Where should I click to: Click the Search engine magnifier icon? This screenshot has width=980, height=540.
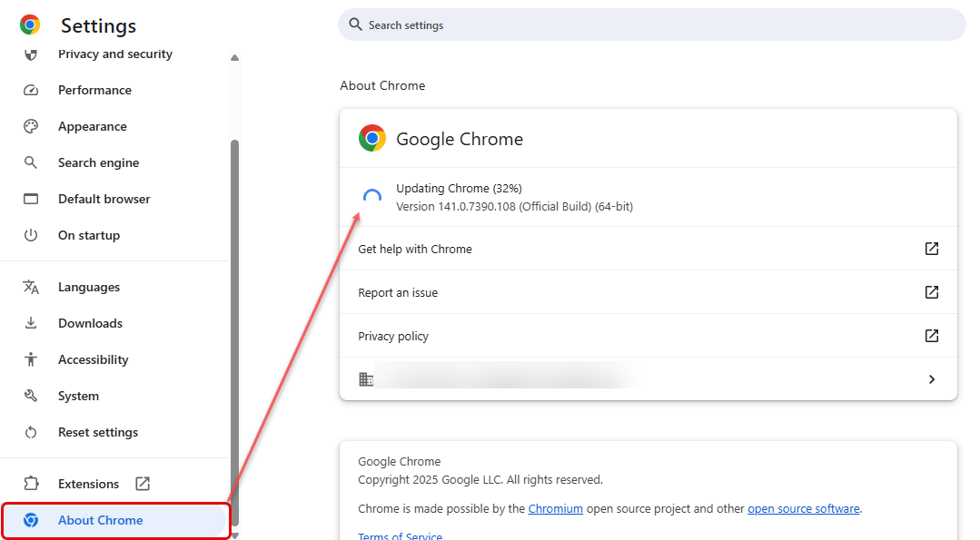(x=31, y=162)
